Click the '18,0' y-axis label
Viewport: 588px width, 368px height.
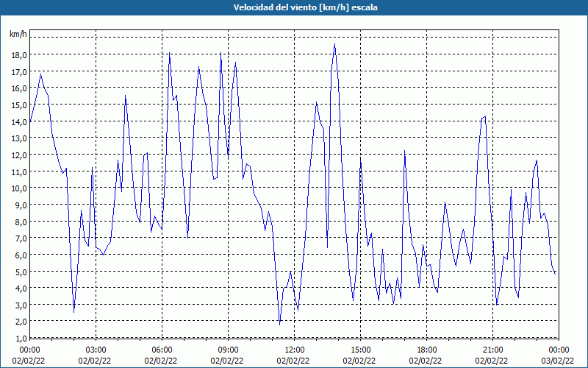(20, 54)
